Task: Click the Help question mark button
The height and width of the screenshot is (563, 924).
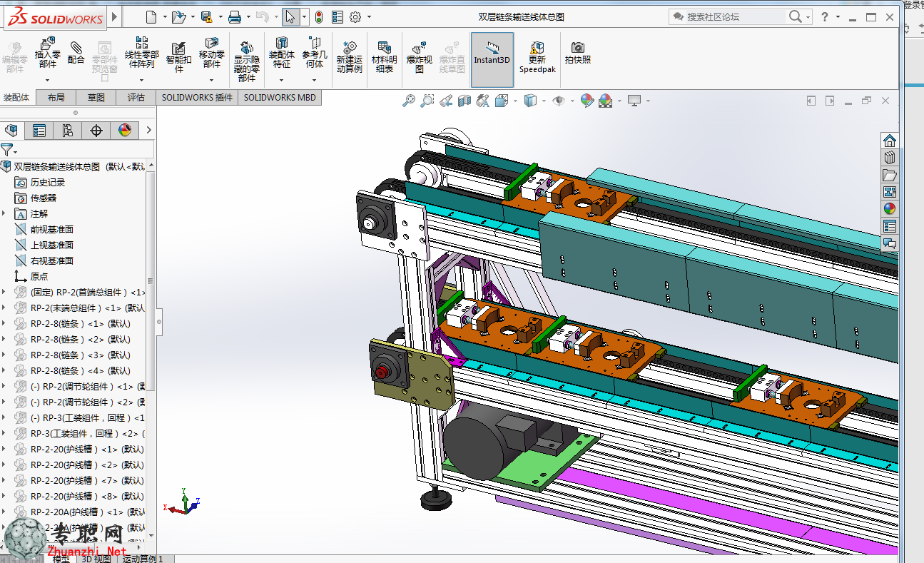Action: [825, 16]
